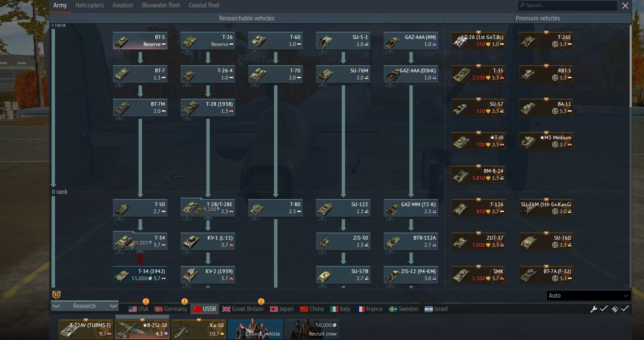Select the T-70 tank

pos(275,74)
